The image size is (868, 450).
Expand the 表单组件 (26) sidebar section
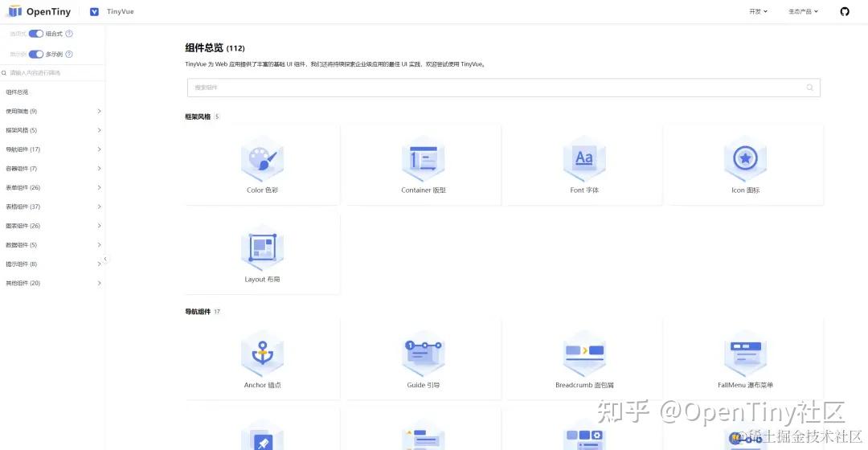click(52, 188)
